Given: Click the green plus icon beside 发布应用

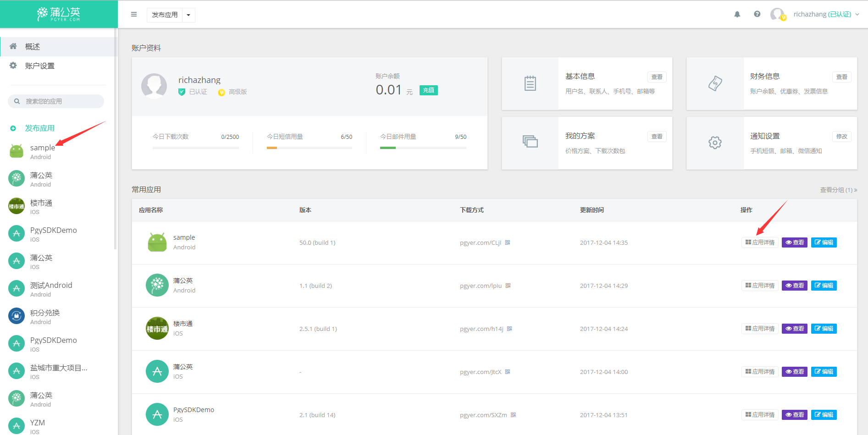Looking at the screenshot, I should pos(13,128).
